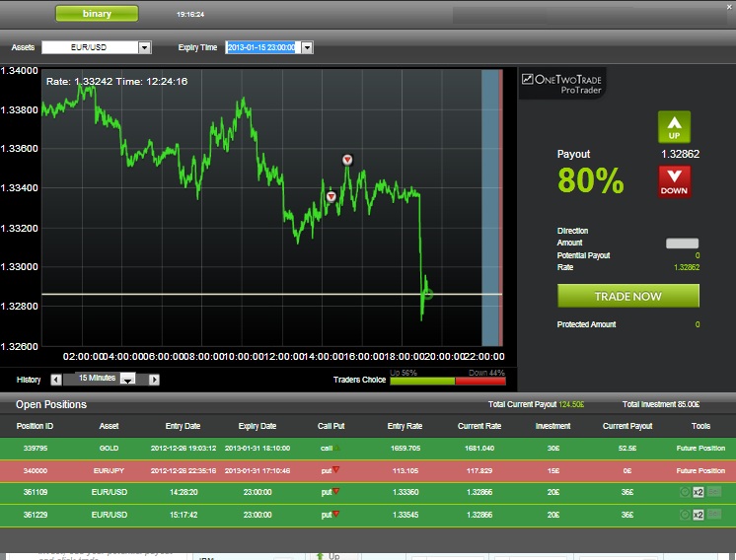Click the Entry Rate column header

[405, 426]
